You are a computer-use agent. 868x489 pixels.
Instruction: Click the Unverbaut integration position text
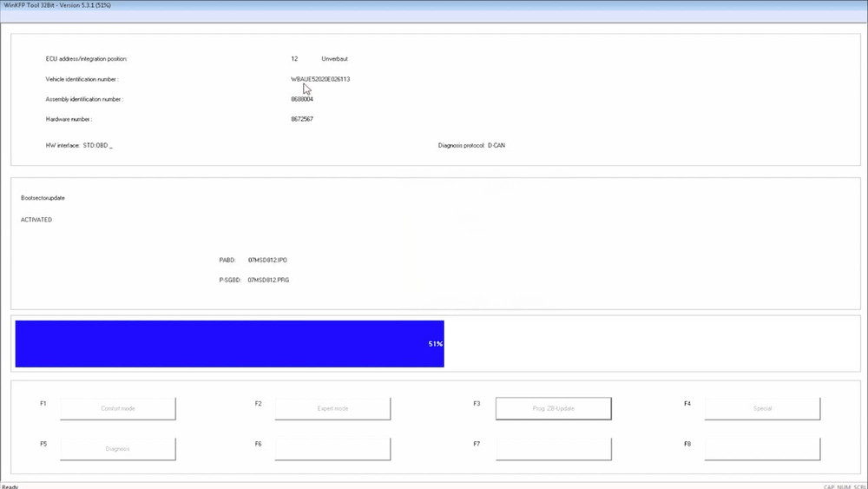pos(335,59)
